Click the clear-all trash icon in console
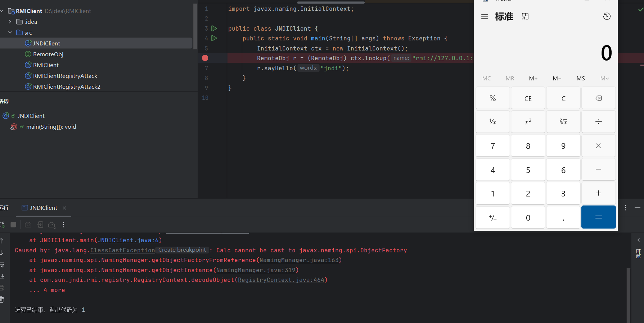644x323 pixels. pos(2,300)
